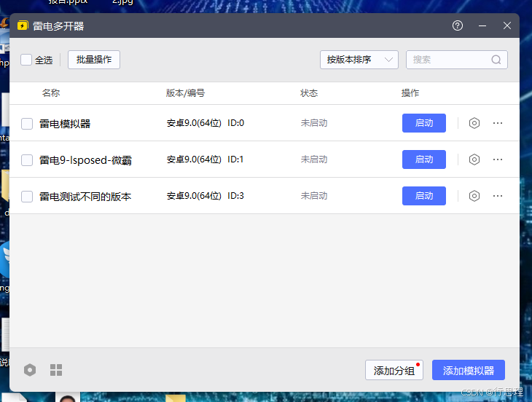Click the 版本/编号 column header
Image resolution: width=532 pixels, height=402 pixels.
[x=185, y=93]
